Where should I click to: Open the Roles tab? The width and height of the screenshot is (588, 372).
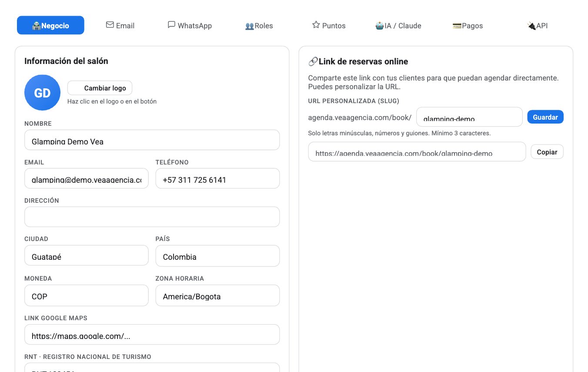(259, 25)
